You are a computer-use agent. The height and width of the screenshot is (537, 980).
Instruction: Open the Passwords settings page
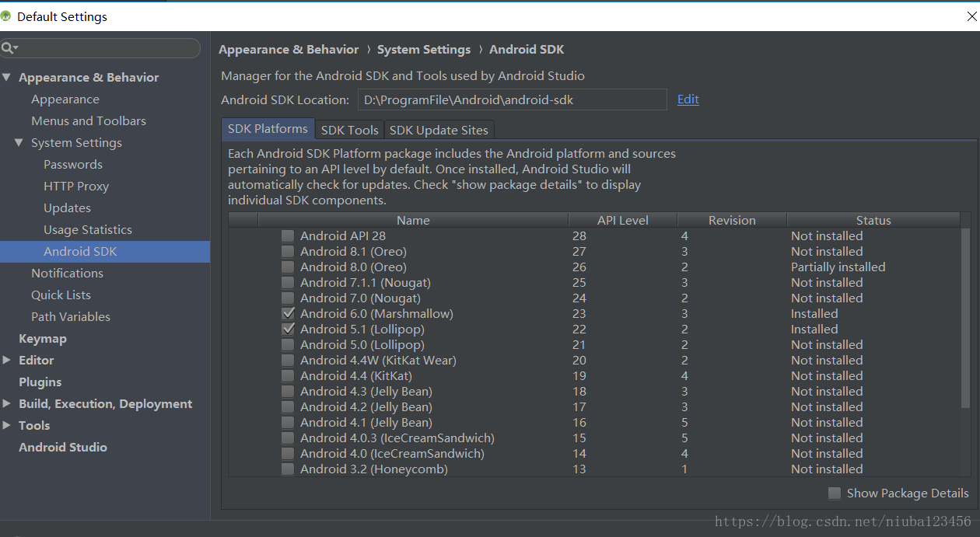pos(73,164)
